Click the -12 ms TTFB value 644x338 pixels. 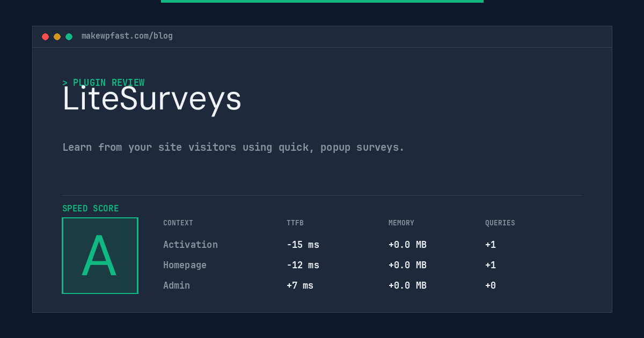click(x=303, y=265)
